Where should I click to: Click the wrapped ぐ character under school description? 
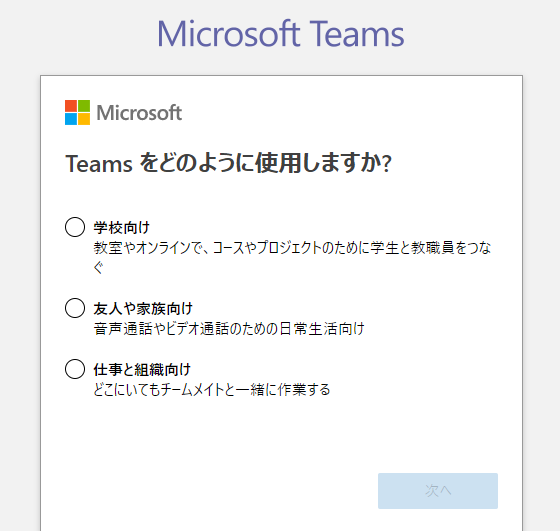coord(99,267)
